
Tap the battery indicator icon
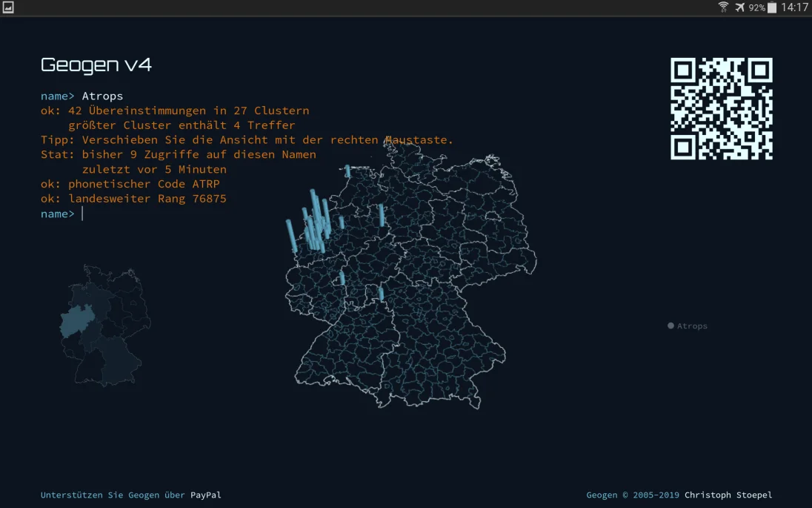772,7
